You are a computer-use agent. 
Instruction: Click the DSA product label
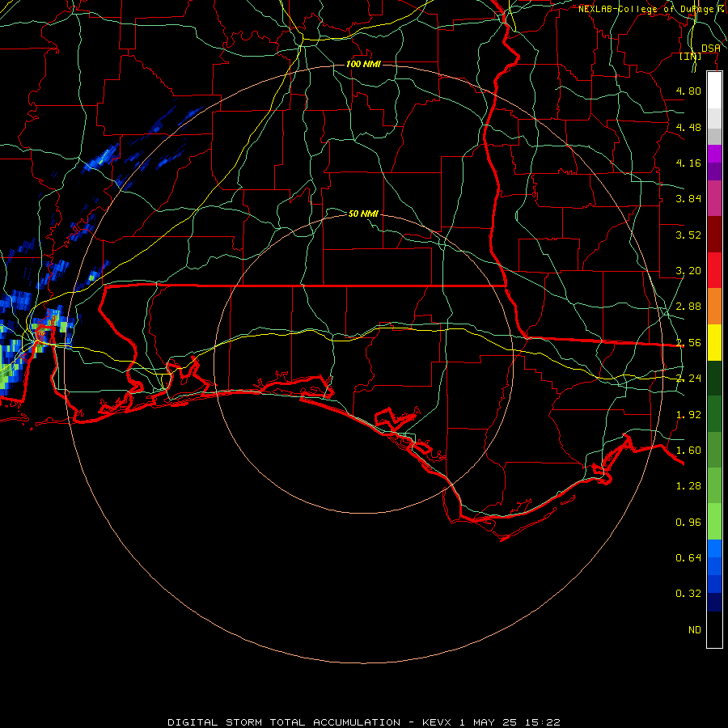(x=711, y=48)
